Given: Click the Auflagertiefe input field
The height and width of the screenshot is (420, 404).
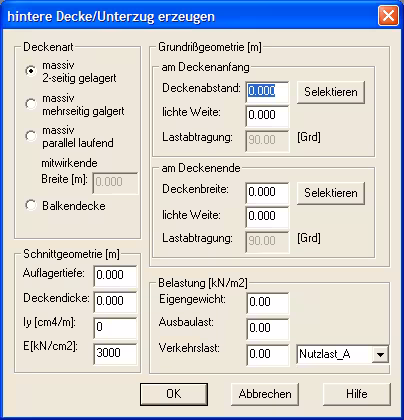Looking at the screenshot, I should pos(115,276).
